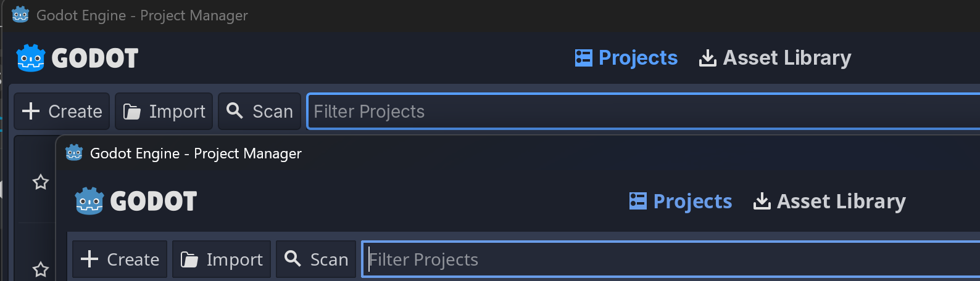The height and width of the screenshot is (281, 980).
Task: Click the foreground window's title bar text
Action: (196, 153)
